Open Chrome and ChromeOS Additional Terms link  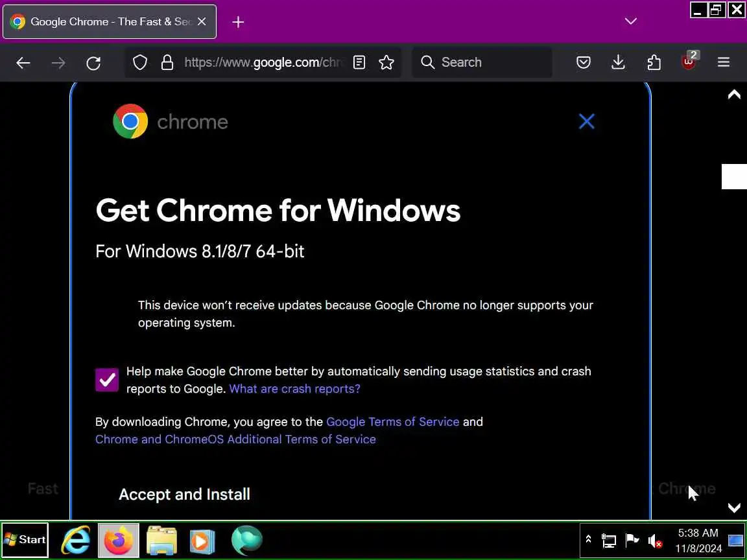click(235, 439)
